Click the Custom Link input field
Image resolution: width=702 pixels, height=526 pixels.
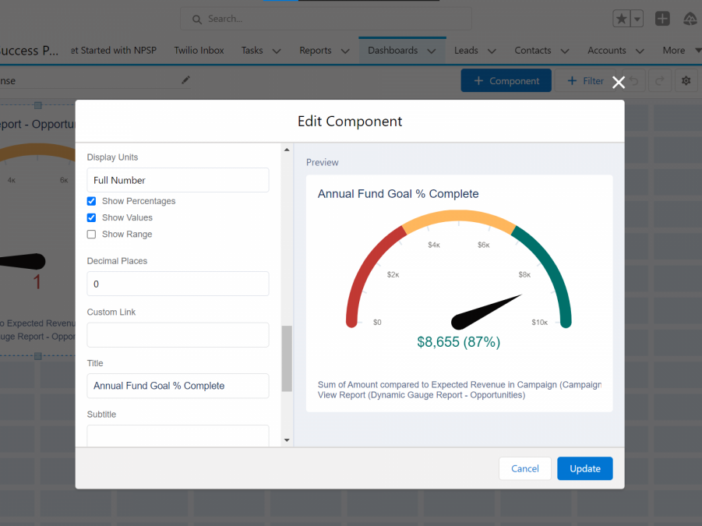(178, 335)
